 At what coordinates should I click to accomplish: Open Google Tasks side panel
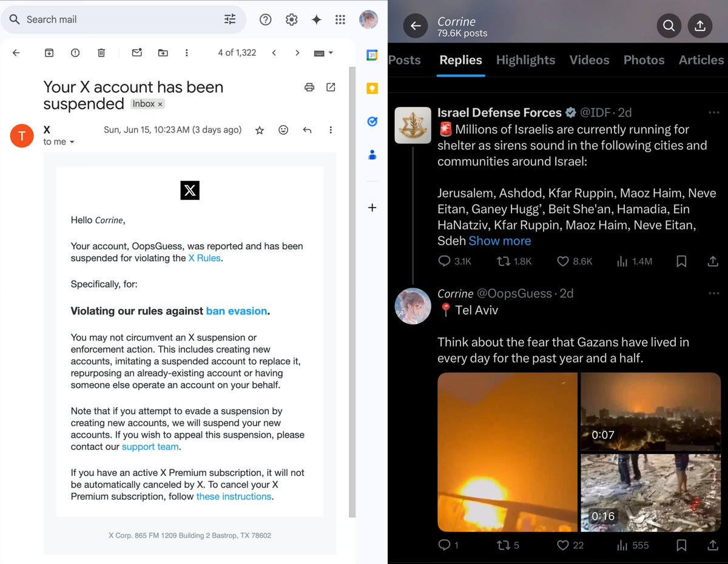(x=372, y=121)
